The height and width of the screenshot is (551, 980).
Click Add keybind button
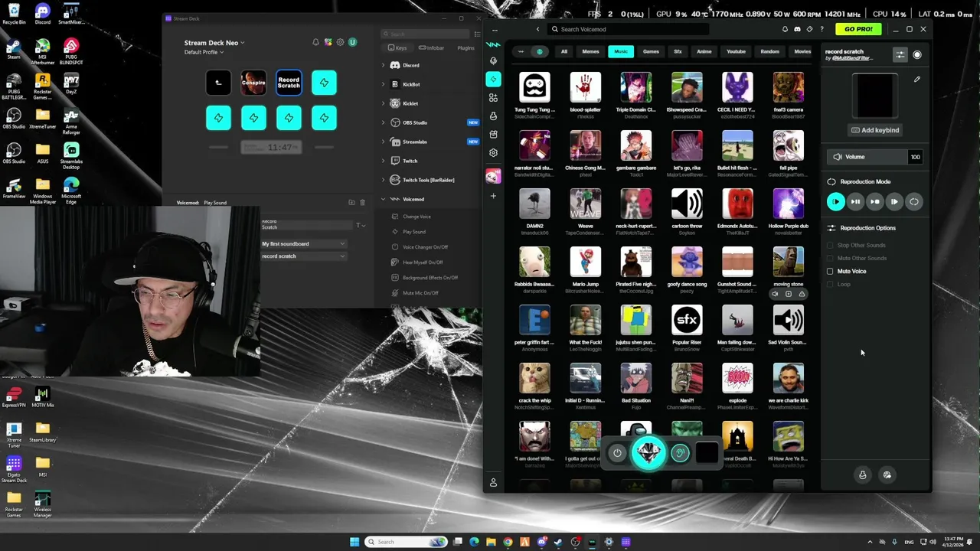(875, 130)
